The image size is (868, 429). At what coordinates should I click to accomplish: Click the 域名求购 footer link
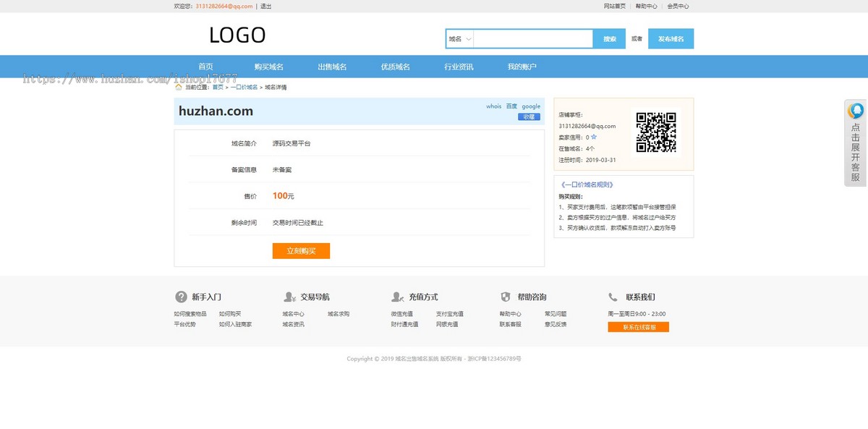coord(339,314)
